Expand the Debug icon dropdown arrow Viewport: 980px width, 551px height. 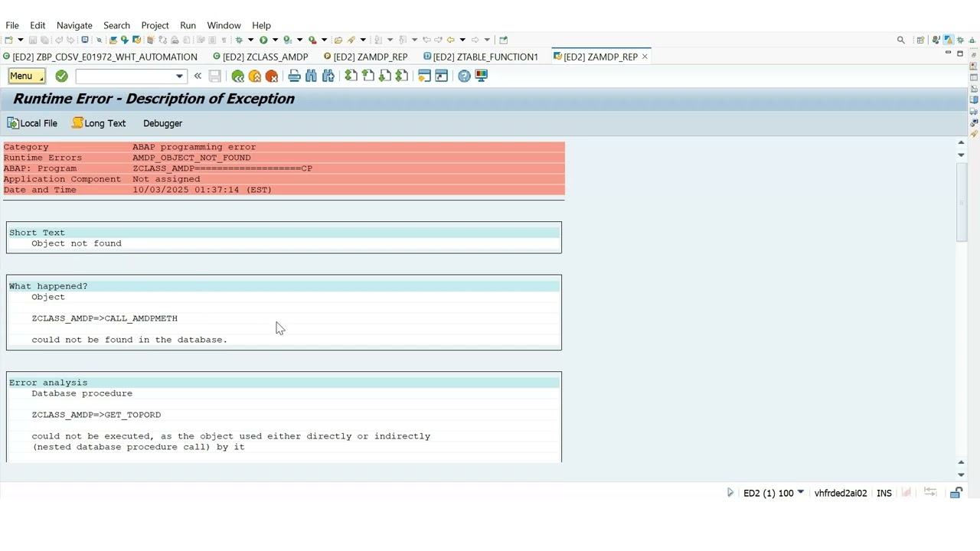(250, 40)
